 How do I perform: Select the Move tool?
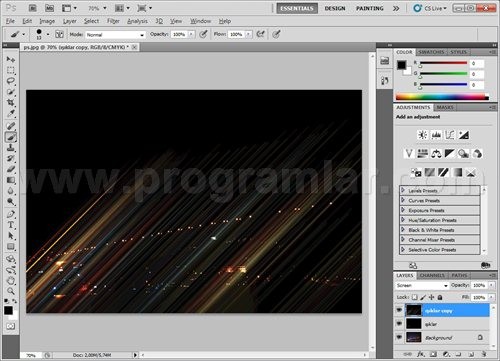point(11,60)
